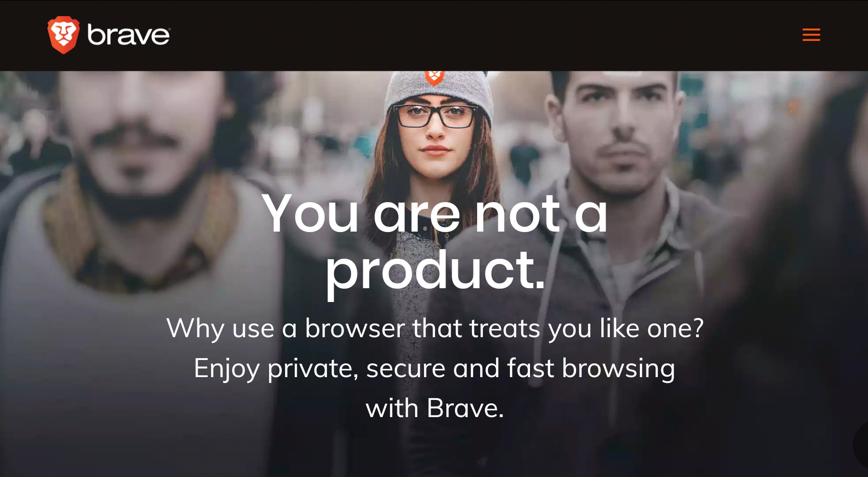Click the word 'Brave' in the last subheading line
This screenshot has width=868, height=477.
coord(464,408)
